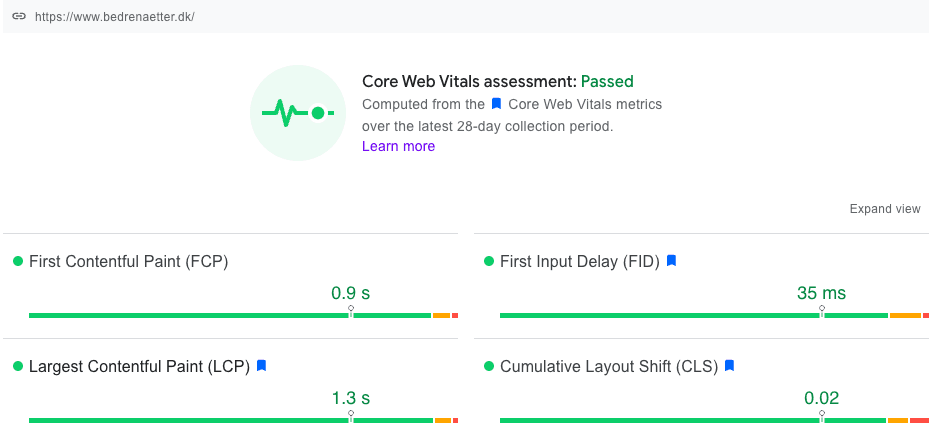Click the green dot beside First Contentful Paint
This screenshot has width=933, height=443.
(18, 262)
